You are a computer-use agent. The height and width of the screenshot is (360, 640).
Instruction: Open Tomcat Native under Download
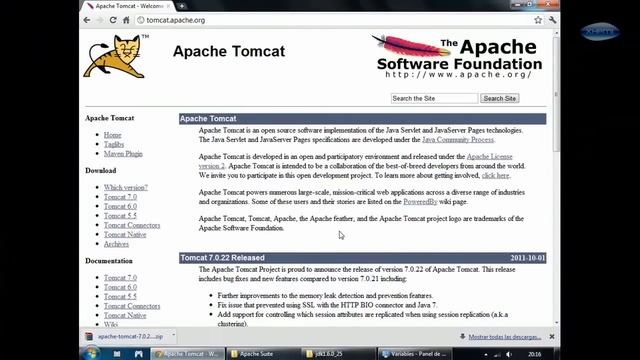tap(124, 234)
